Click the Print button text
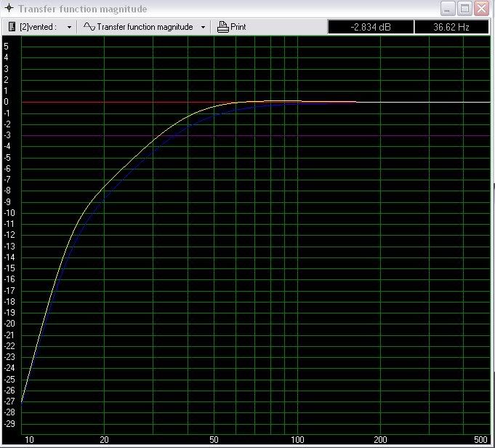This screenshot has width=495, height=448. [238, 27]
